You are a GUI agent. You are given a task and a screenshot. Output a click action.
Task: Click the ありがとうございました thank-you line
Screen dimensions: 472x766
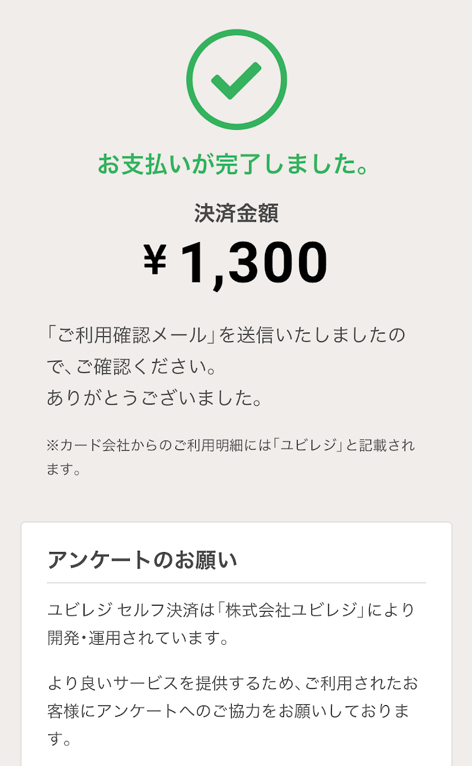click(x=155, y=398)
